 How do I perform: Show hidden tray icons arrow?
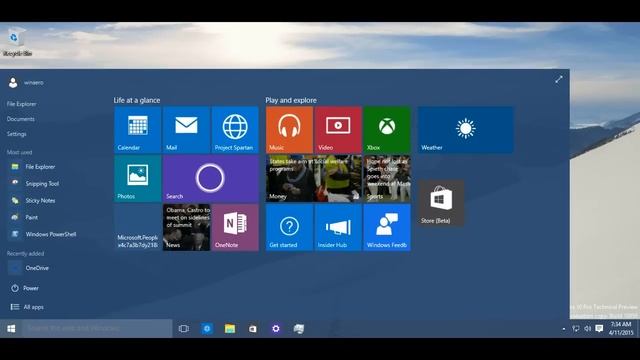click(x=564, y=329)
